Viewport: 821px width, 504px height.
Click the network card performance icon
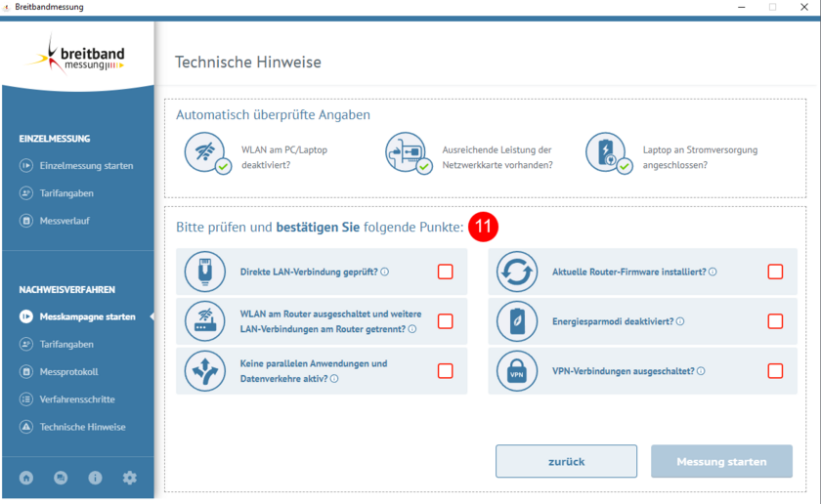click(406, 153)
